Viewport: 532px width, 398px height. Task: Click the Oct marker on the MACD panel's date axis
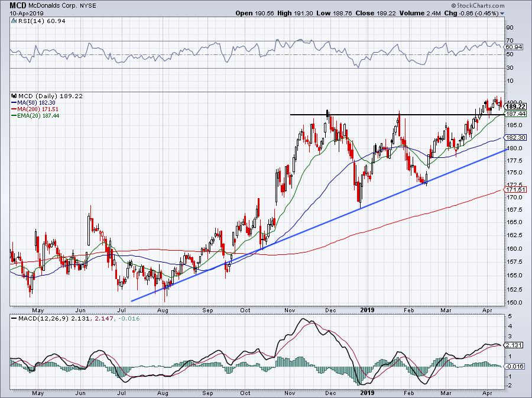pyautogui.click(x=245, y=394)
